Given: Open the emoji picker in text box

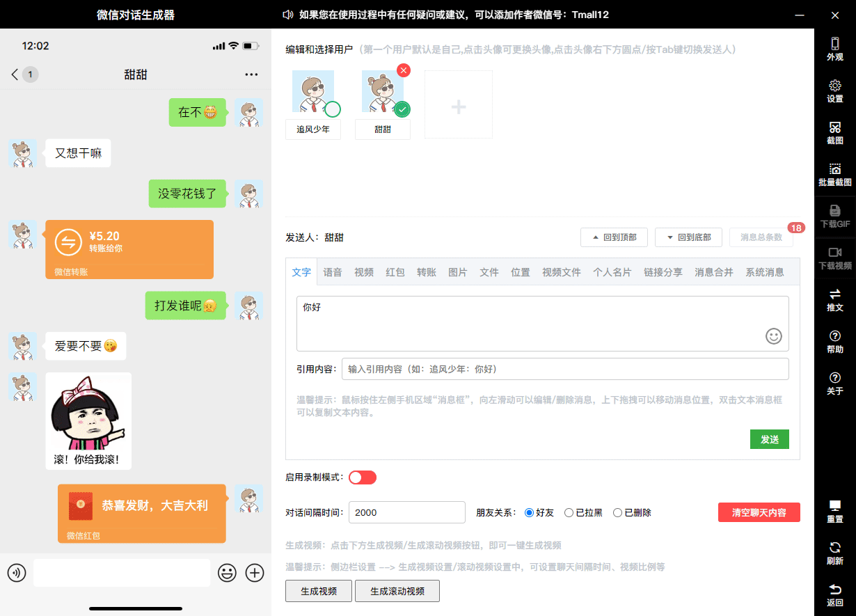Looking at the screenshot, I should 773,336.
